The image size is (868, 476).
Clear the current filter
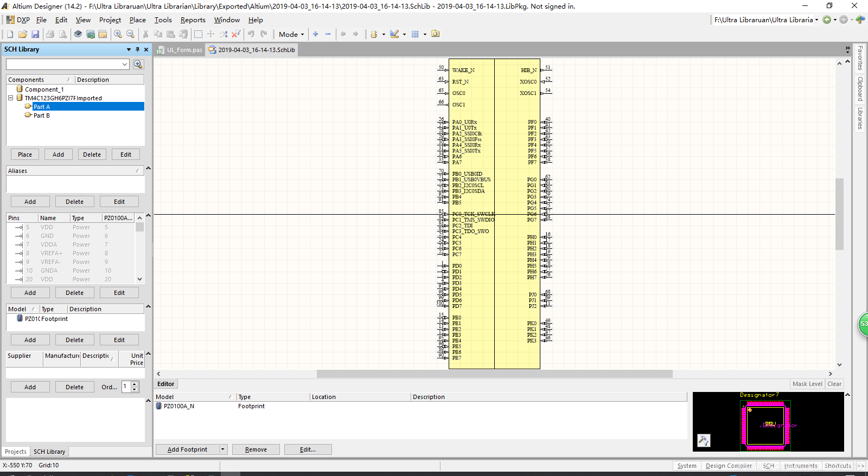[236, 34]
